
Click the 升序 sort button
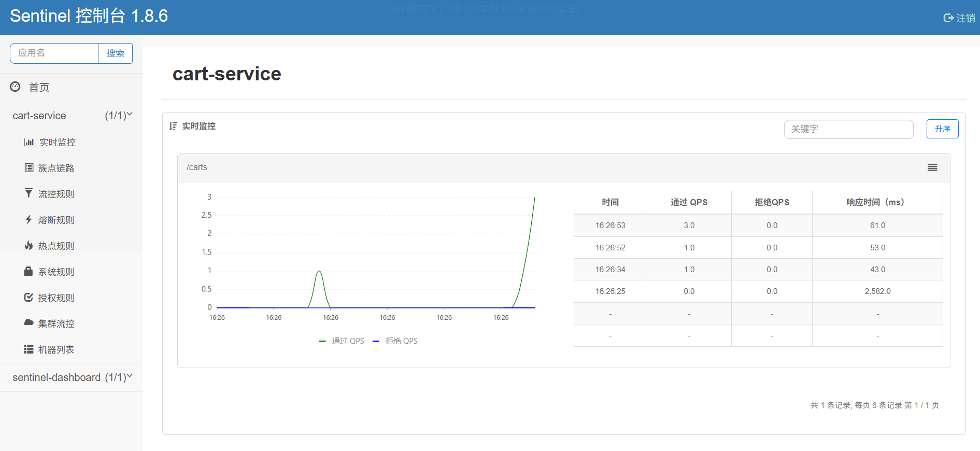tap(942, 129)
